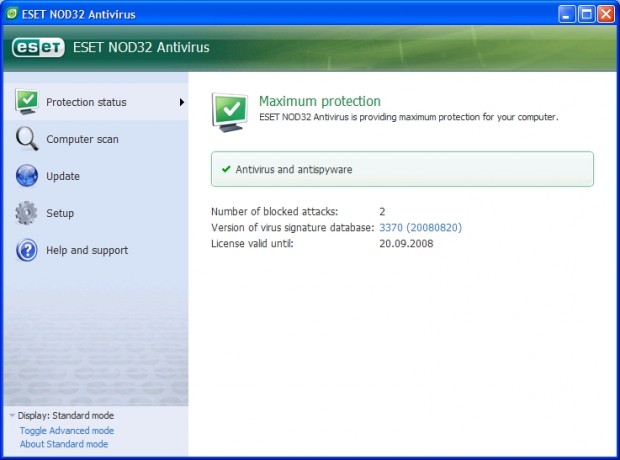Click the Antivirus and antispyware status box
620x460 pixels.
[402, 169]
